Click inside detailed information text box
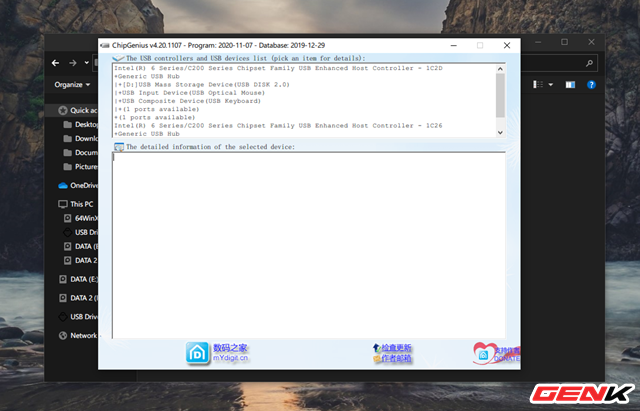Image resolution: width=640 pixels, height=411 pixels. pos(309,245)
